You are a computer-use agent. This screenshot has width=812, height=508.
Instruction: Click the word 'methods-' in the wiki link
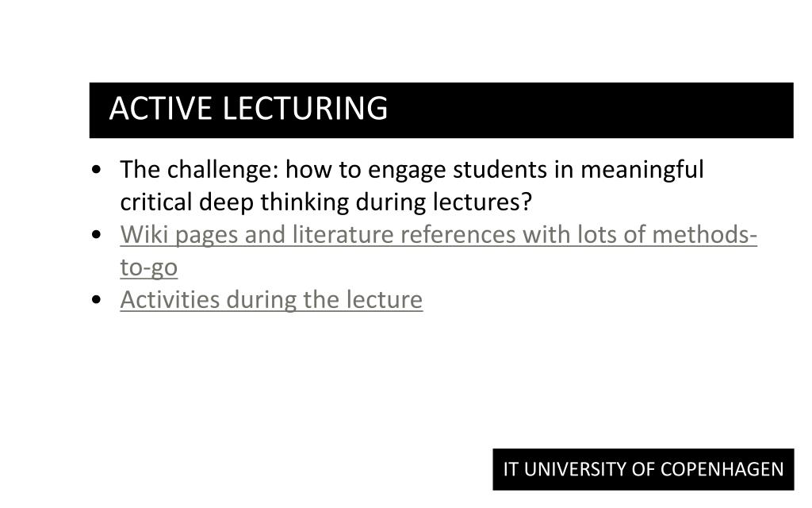pos(705,234)
